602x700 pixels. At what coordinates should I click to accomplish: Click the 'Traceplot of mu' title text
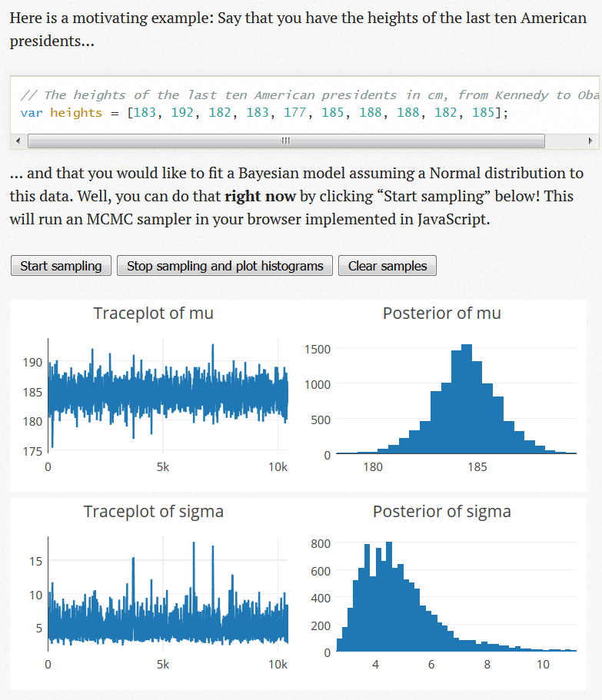point(154,313)
